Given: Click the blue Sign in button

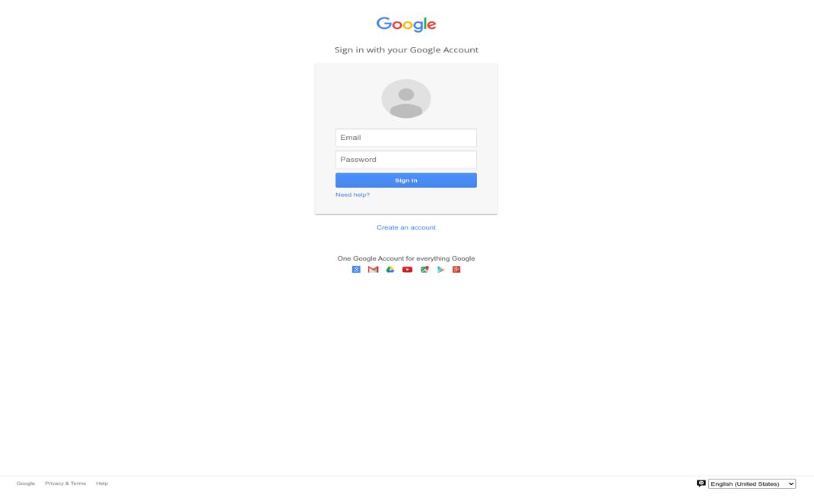Looking at the screenshot, I should [406, 180].
